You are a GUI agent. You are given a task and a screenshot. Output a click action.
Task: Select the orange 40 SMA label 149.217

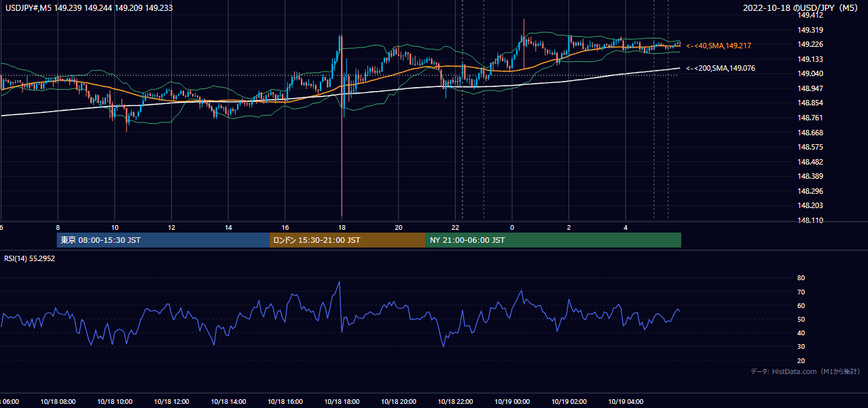(x=719, y=46)
